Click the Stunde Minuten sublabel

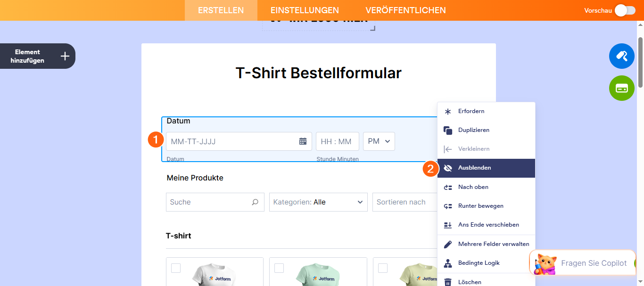(338, 159)
